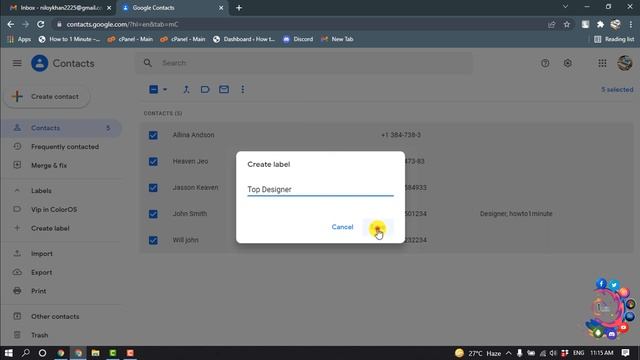The image size is (640, 360).
Task: Click the label name field "Top Designer"
Action: coord(320,189)
